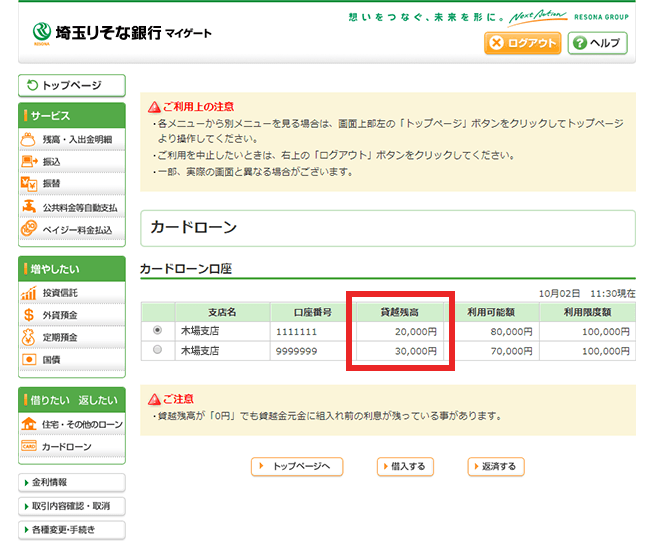Click the question mark help icon
The height and width of the screenshot is (541, 654).
(x=580, y=43)
